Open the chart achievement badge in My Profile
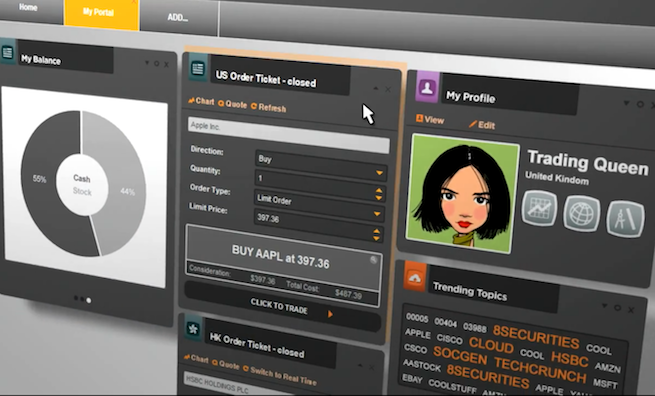655x396 pixels. click(539, 208)
